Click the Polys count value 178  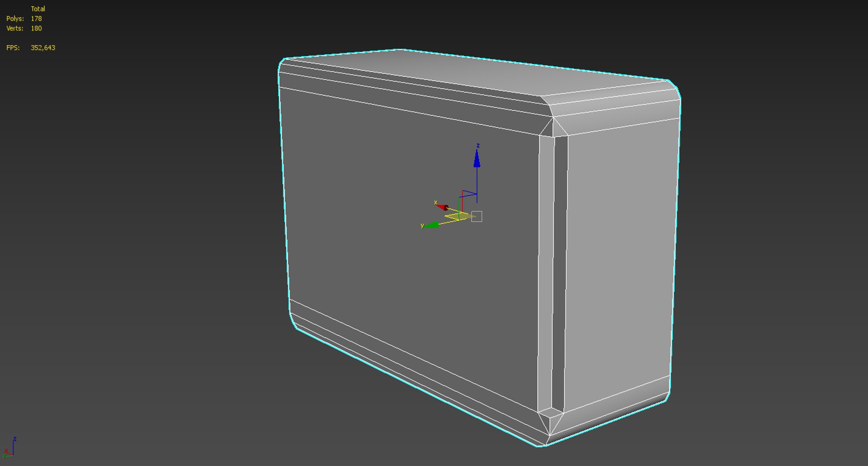(36, 19)
